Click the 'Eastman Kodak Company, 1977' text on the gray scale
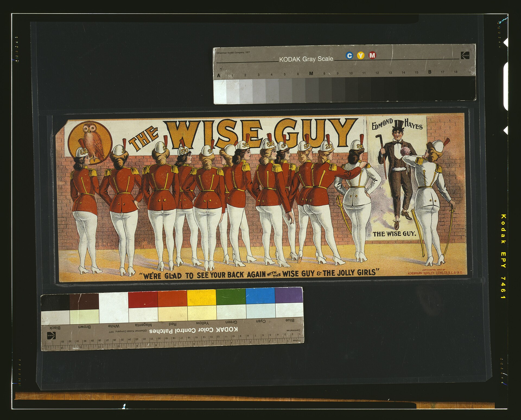This screenshot has width=521, height=420. 233,52
